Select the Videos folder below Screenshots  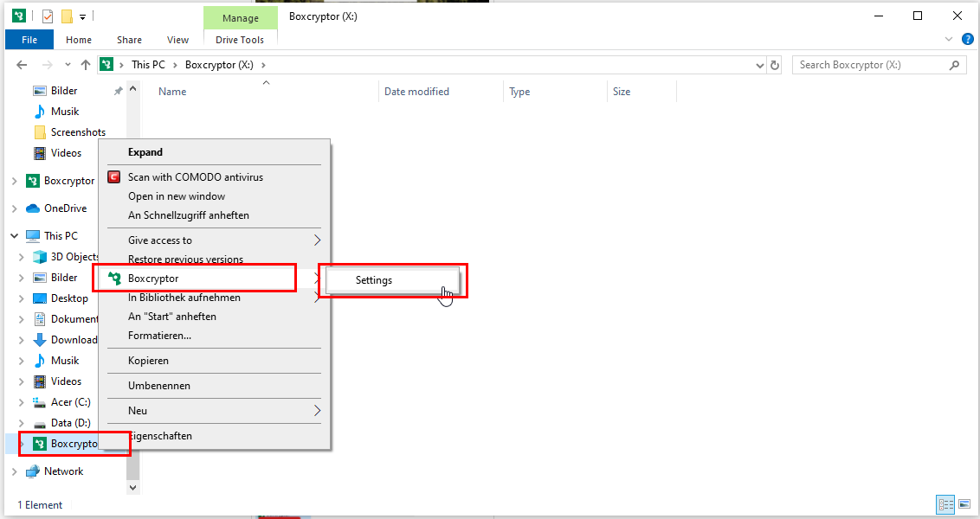[x=67, y=153]
